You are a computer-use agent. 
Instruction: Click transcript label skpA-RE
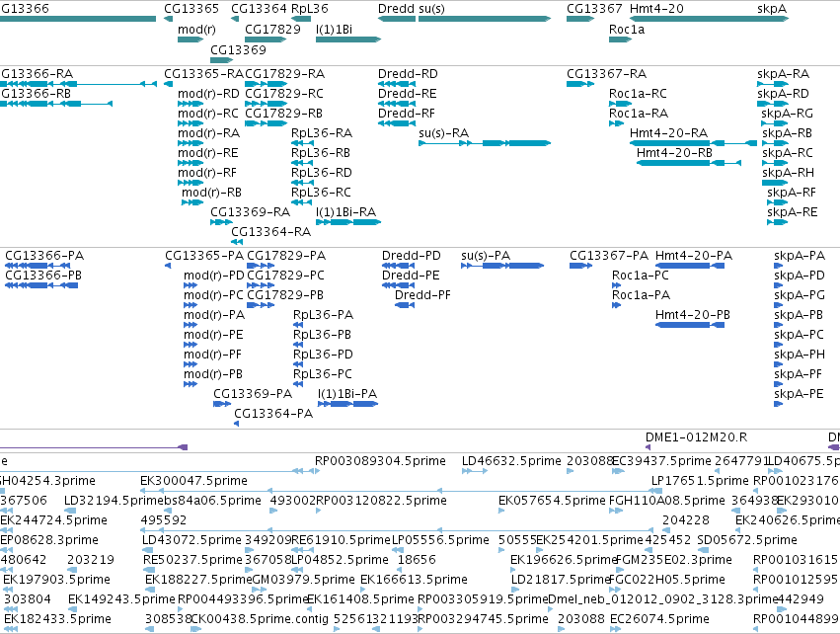click(793, 211)
